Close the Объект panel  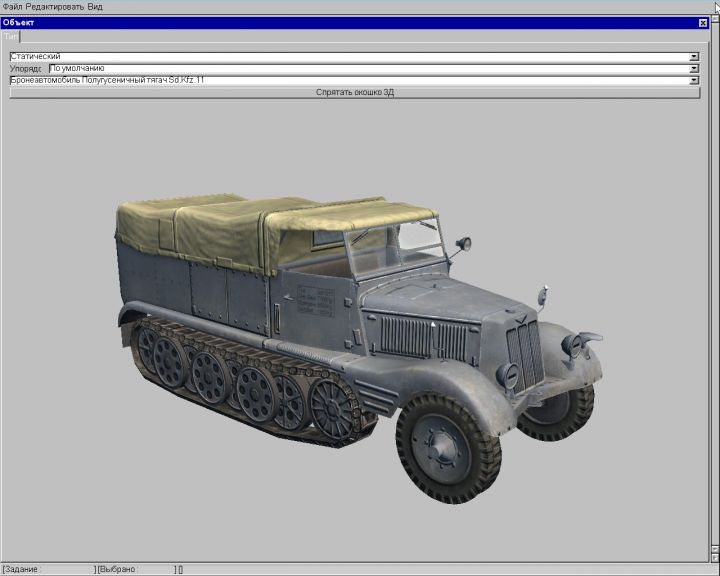click(702, 23)
